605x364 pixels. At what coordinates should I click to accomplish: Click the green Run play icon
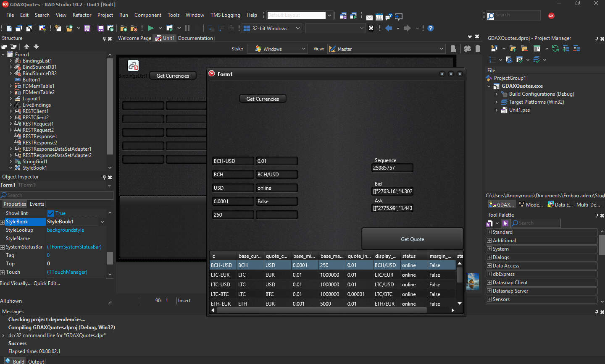(150, 28)
